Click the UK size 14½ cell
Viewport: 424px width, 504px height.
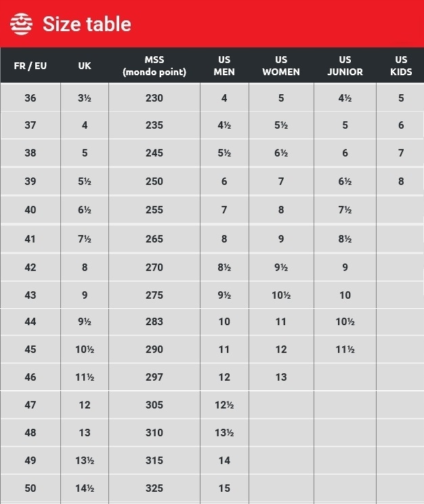[x=85, y=488]
